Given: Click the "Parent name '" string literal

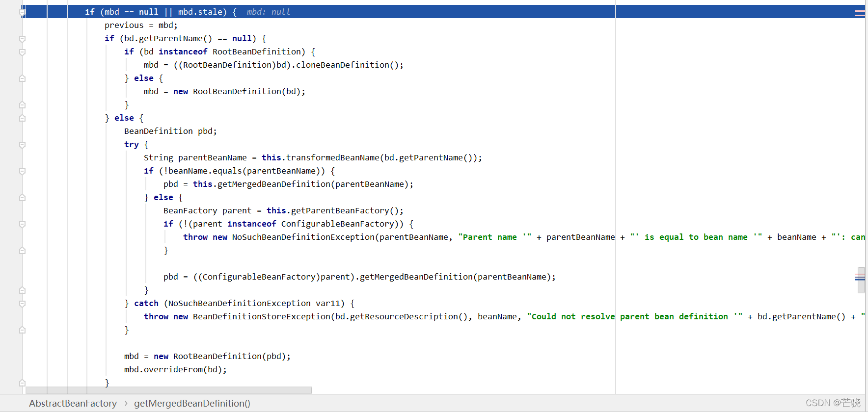Looking at the screenshot, I should pos(494,237).
